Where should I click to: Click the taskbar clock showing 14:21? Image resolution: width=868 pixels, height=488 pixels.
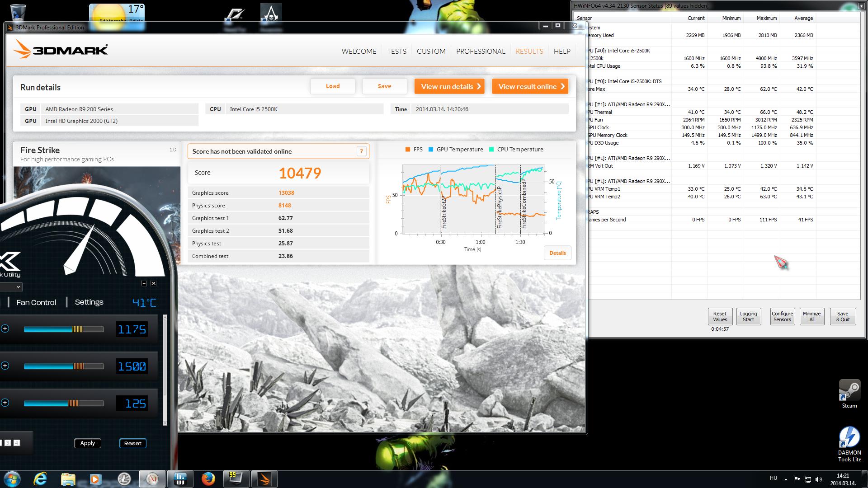click(842, 479)
